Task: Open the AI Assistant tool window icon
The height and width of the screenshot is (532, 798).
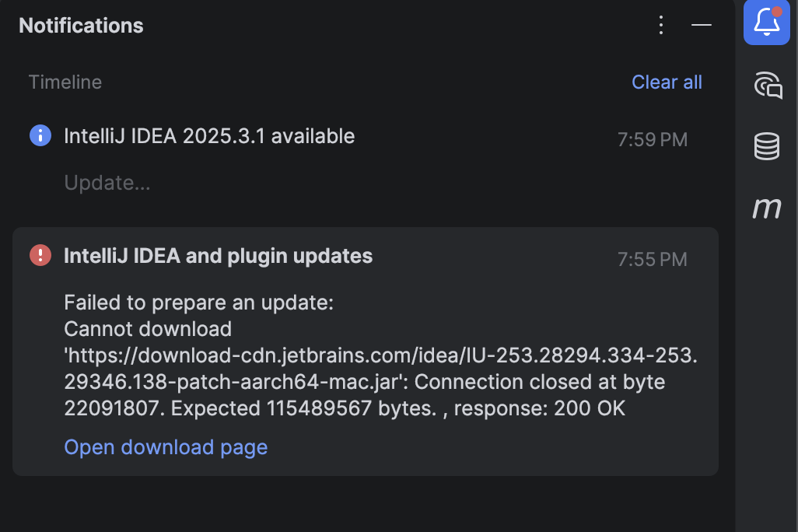Action: coord(766,86)
